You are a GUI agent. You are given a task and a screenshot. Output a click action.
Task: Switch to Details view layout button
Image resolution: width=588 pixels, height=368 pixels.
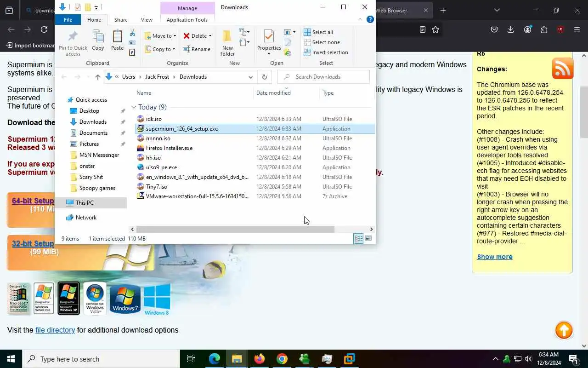point(358,238)
